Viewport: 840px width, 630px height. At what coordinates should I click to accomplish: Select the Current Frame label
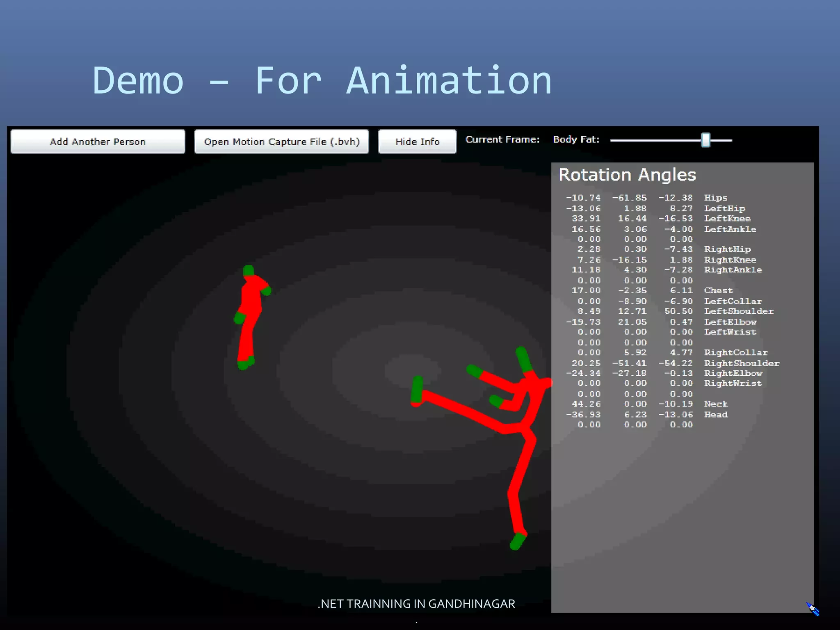coord(502,139)
